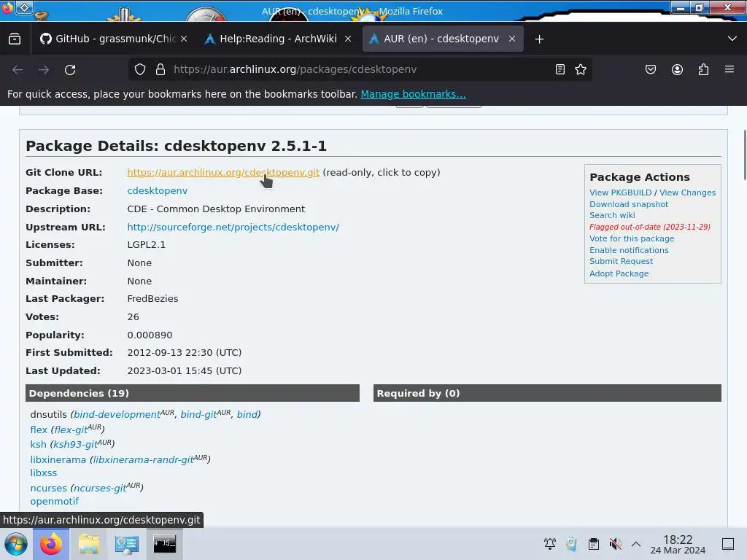This screenshot has width=747, height=560.
Task: Open the openmotif dependency link
Action: 54,502
